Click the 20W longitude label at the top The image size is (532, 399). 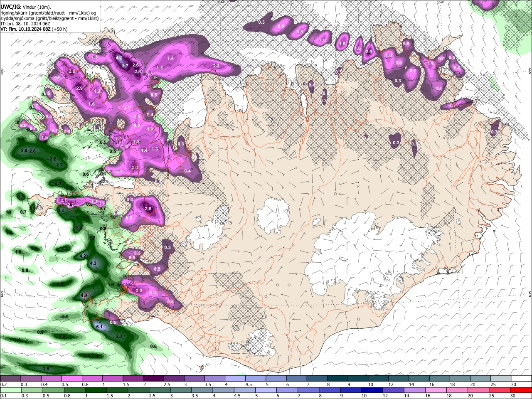[221, 2]
